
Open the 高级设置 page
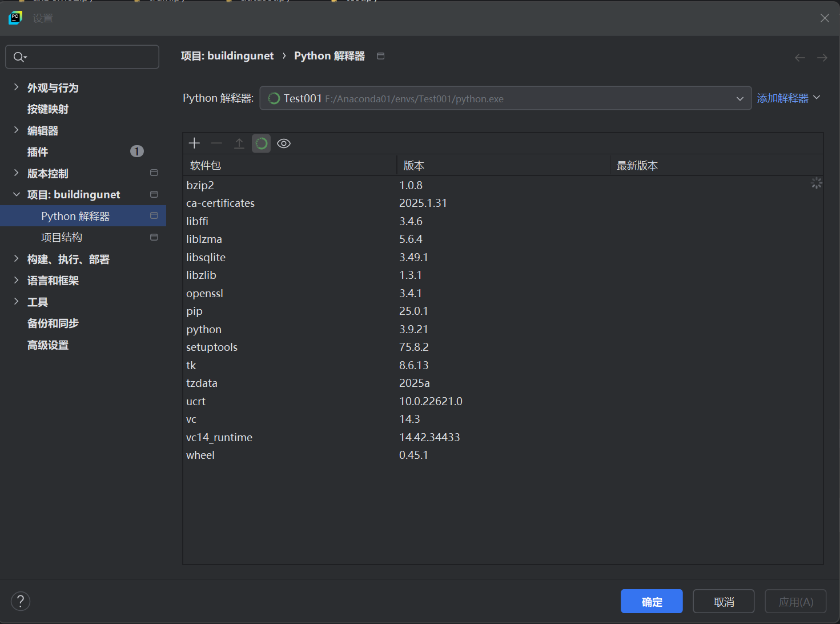pos(48,345)
